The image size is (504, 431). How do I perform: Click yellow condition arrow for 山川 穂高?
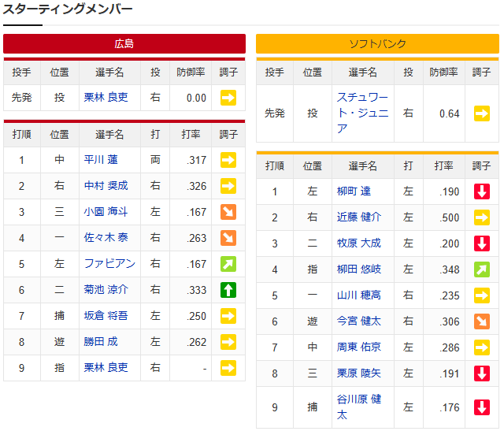click(481, 295)
